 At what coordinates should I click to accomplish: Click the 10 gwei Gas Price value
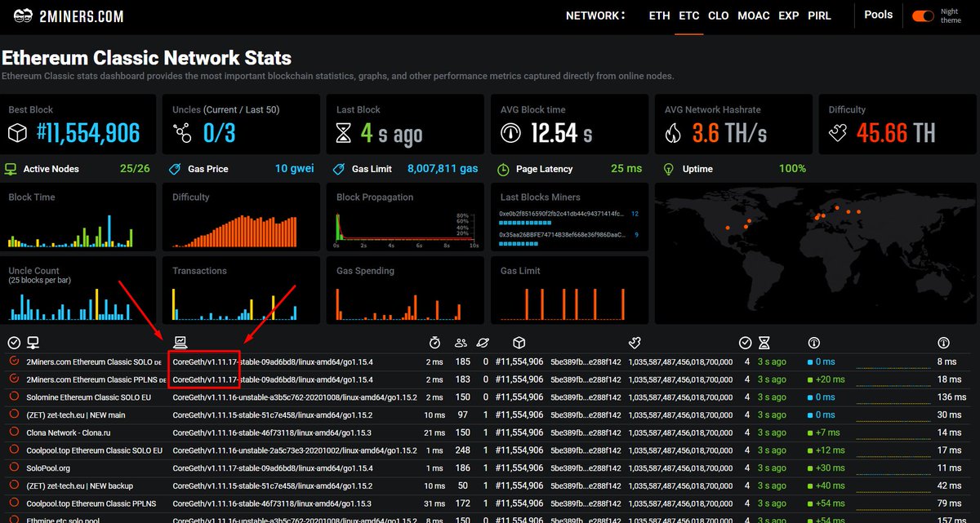(x=294, y=169)
